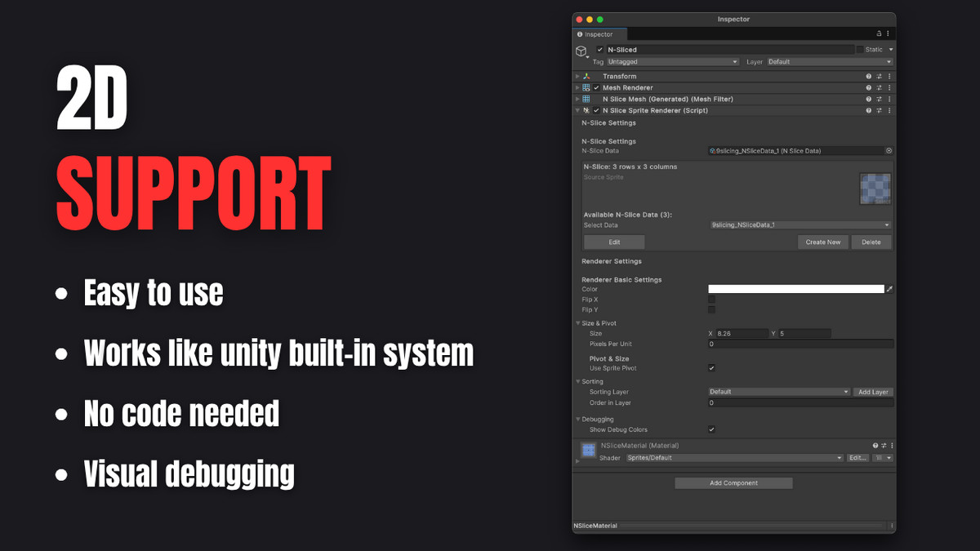
Task: Open the Transform component's three-dot menu
Action: coord(889,77)
